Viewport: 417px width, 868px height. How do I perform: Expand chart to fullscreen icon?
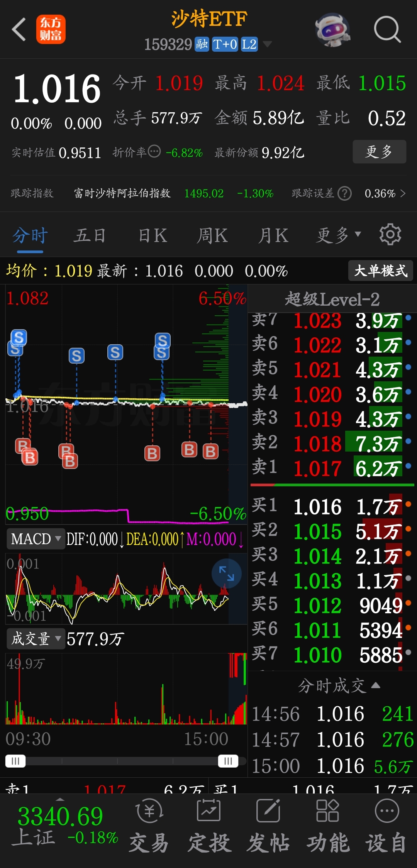227,574
